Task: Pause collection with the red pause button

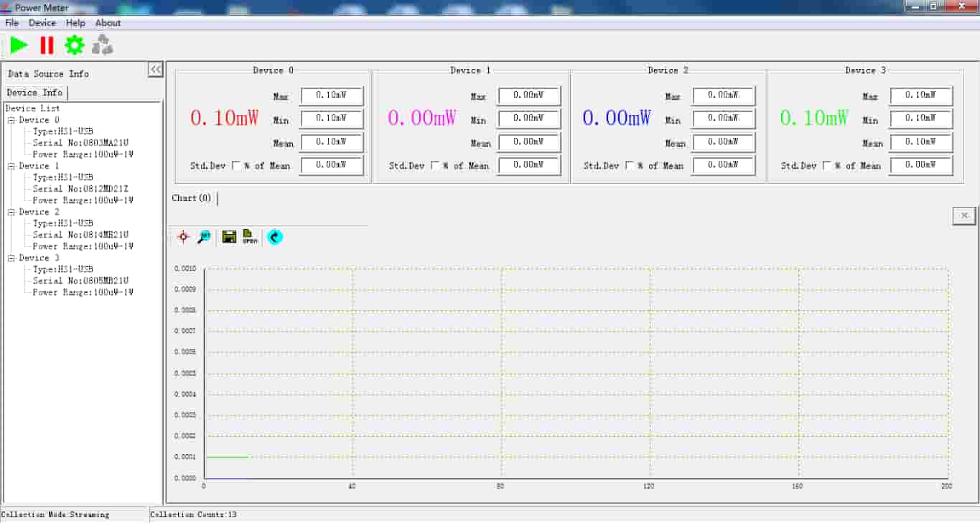Action: click(x=47, y=45)
